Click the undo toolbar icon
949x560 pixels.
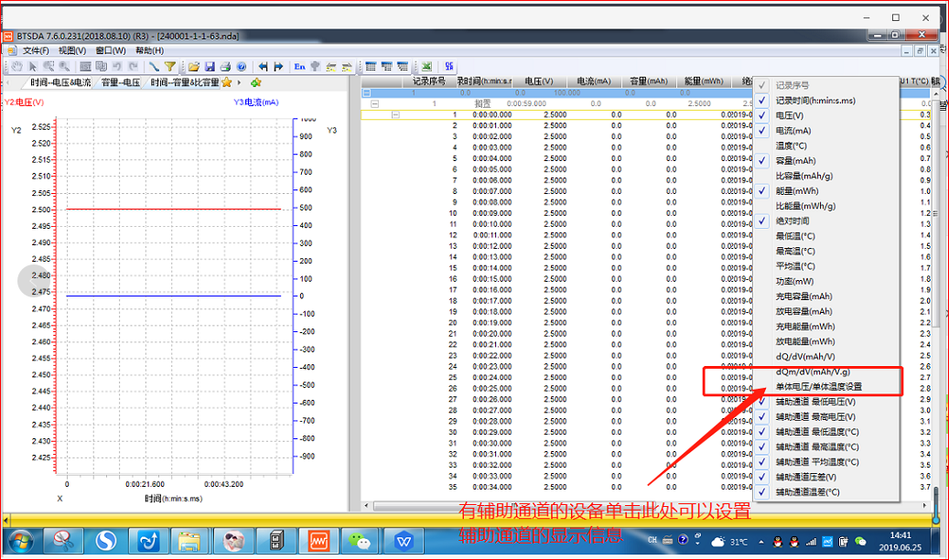point(117,67)
